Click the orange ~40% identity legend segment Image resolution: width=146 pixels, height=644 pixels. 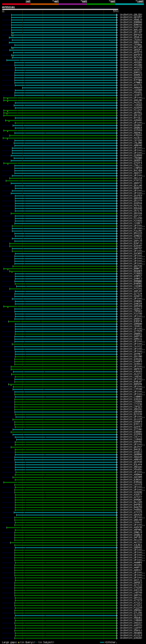[x=45, y=4]
